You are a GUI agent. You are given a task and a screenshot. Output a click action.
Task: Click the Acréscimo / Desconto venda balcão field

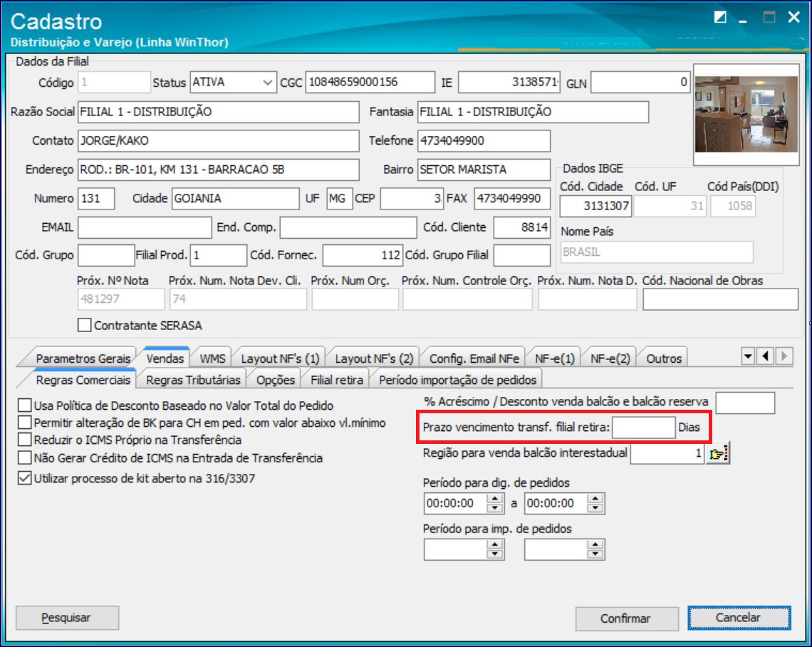pyautogui.click(x=744, y=403)
